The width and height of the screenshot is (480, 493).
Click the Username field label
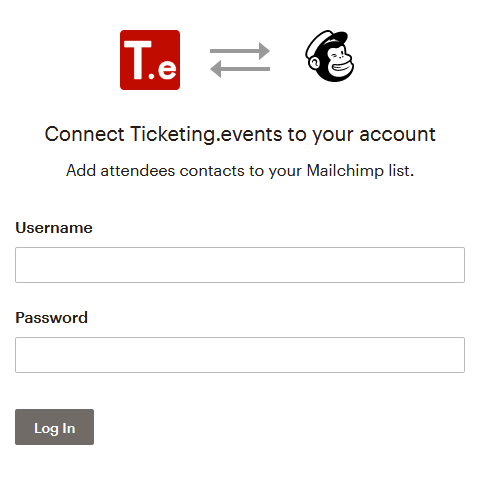click(x=54, y=228)
